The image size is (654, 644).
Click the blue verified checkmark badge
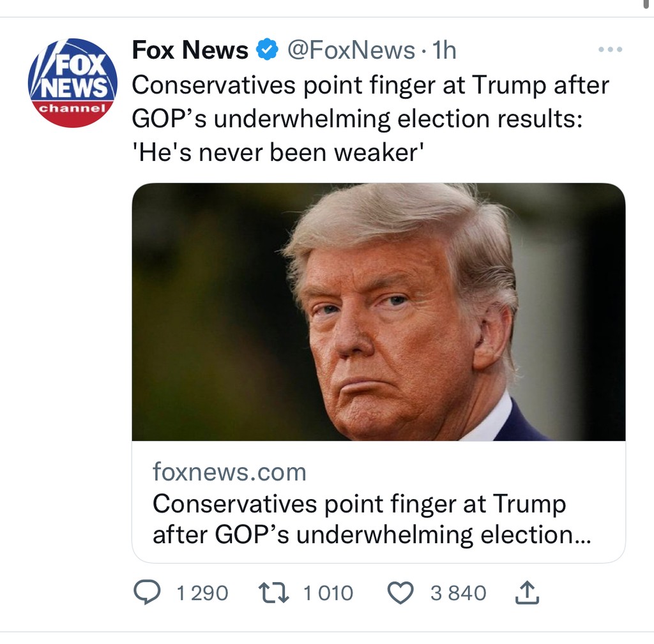click(x=267, y=50)
